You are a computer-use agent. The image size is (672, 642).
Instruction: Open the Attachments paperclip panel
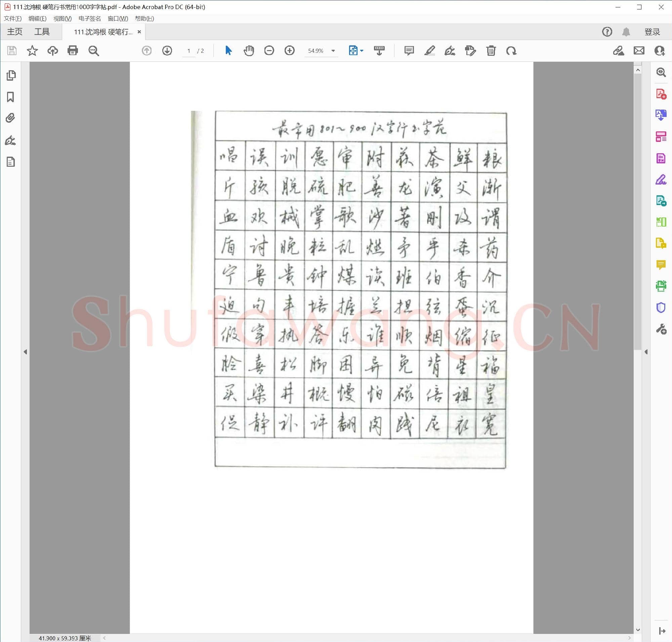10,118
